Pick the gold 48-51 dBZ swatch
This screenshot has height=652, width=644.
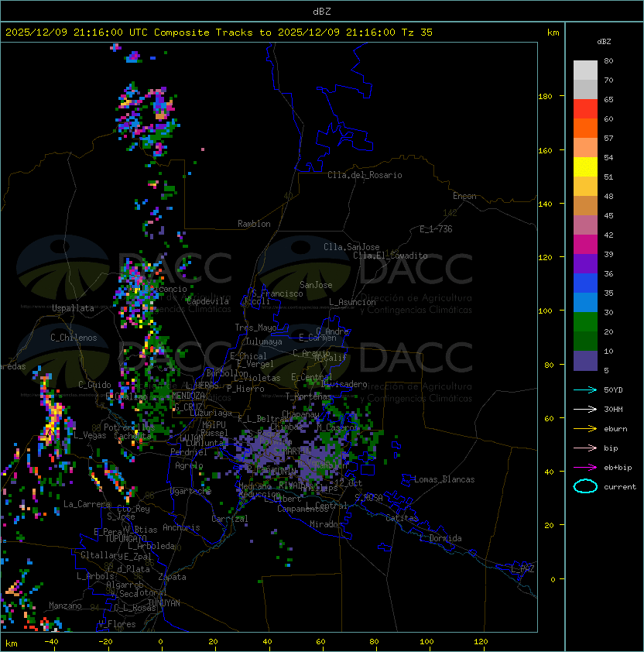tap(585, 187)
